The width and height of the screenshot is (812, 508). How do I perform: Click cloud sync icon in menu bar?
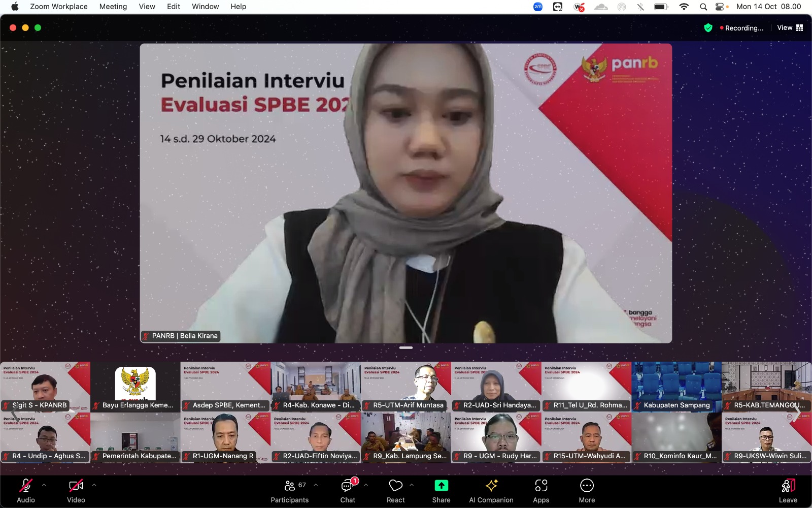point(601,7)
